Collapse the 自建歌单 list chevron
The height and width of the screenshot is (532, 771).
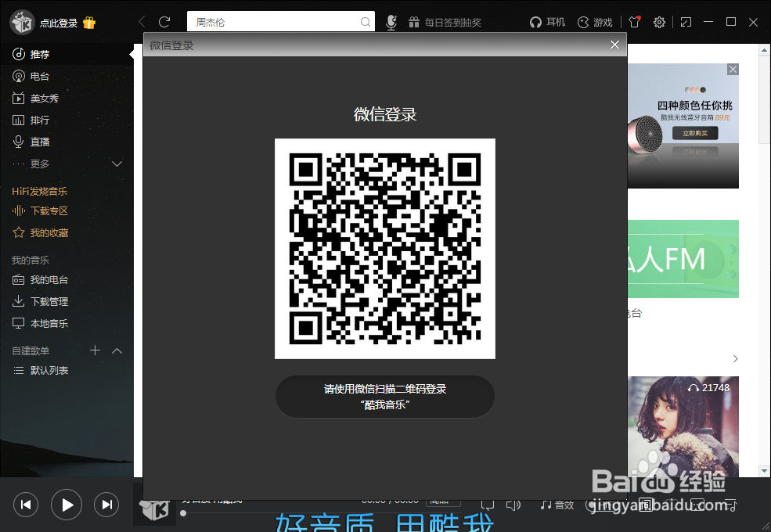pyautogui.click(x=117, y=350)
